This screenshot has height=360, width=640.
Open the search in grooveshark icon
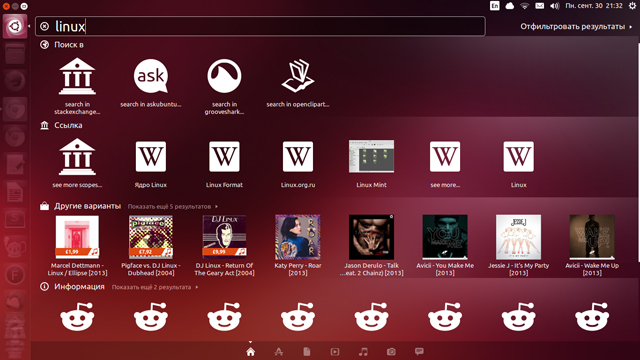[224, 76]
